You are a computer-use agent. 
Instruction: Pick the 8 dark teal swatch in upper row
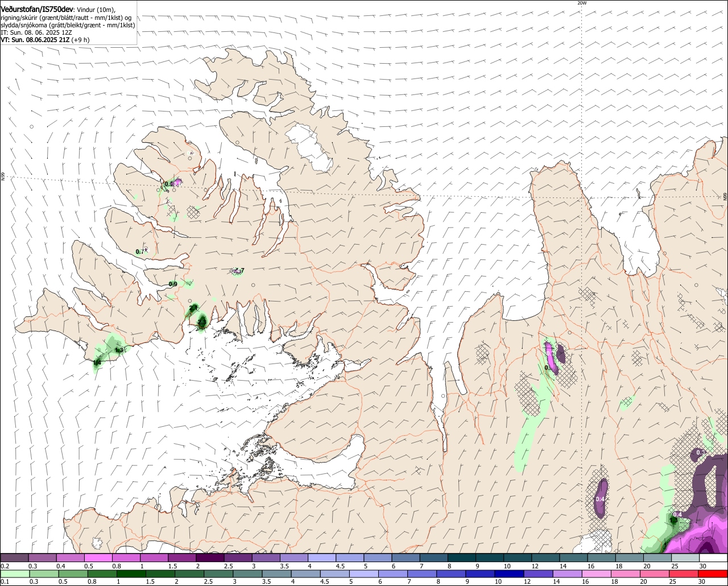click(x=461, y=558)
